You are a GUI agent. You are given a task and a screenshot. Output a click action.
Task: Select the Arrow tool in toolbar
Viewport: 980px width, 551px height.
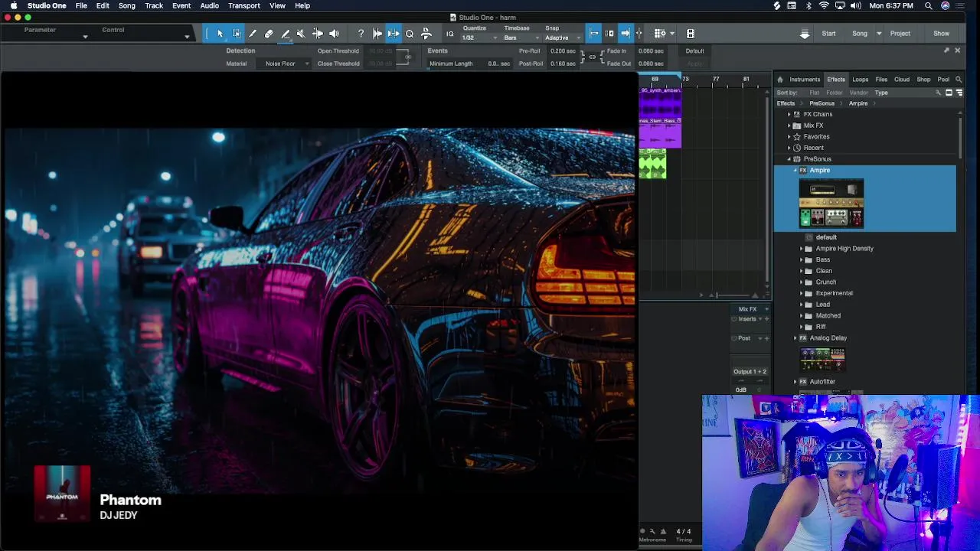tap(220, 34)
